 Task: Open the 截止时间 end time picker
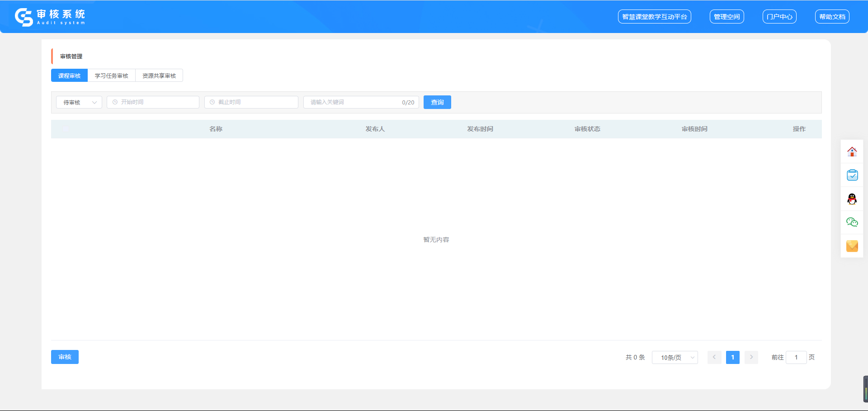pyautogui.click(x=251, y=102)
